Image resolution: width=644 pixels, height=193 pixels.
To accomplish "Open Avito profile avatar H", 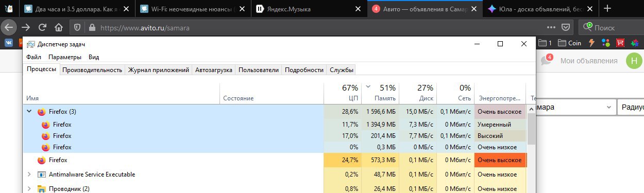I will [x=634, y=61].
